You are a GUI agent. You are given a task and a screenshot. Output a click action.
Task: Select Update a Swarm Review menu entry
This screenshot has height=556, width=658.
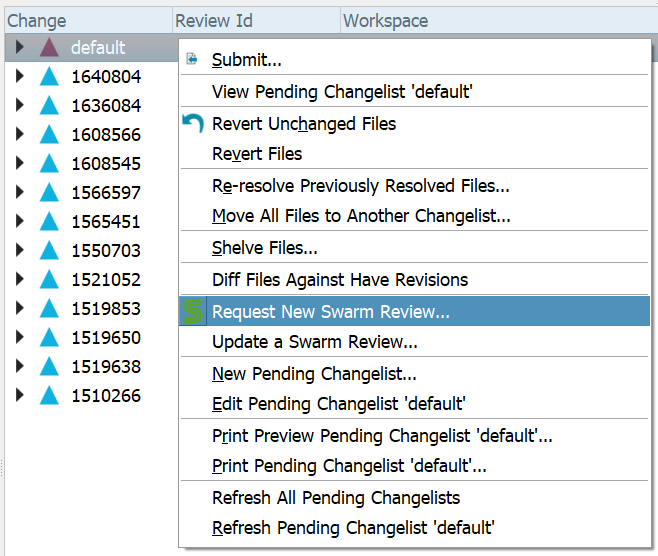[x=314, y=342]
